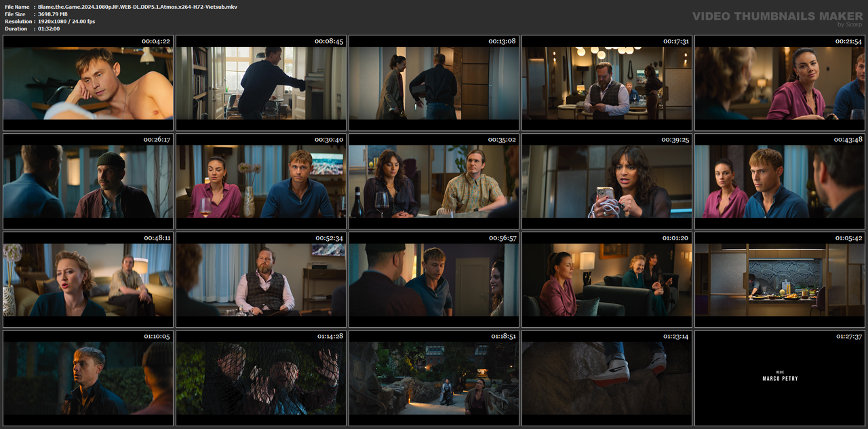Click the file name Blame.the.Game mkv text
This screenshot has width=868, height=429.
click(138, 7)
